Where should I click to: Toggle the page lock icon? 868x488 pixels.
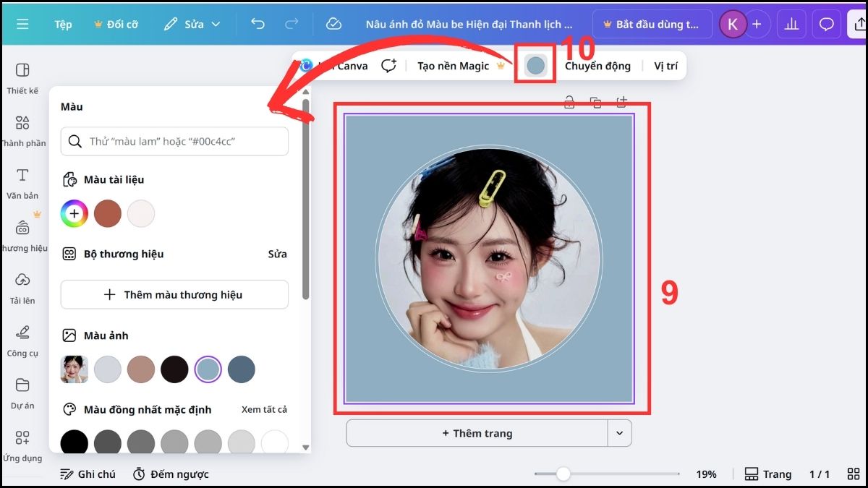tap(569, 102)
